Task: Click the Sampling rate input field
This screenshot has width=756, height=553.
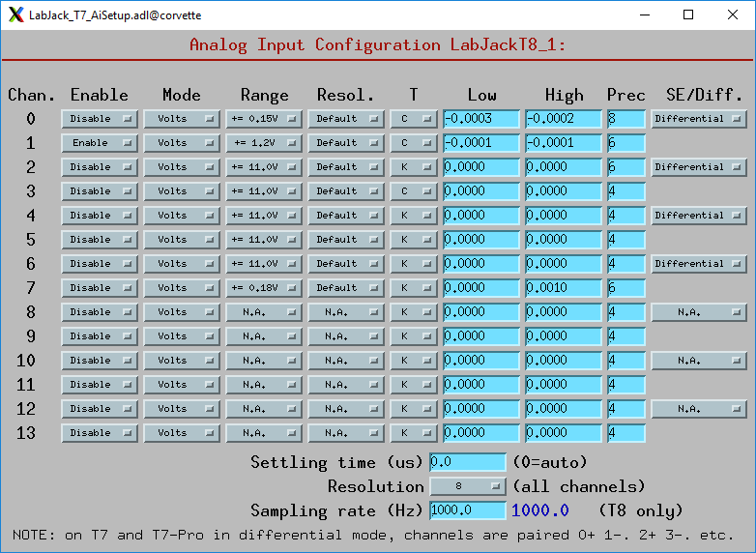Action: tap(468, 510)
